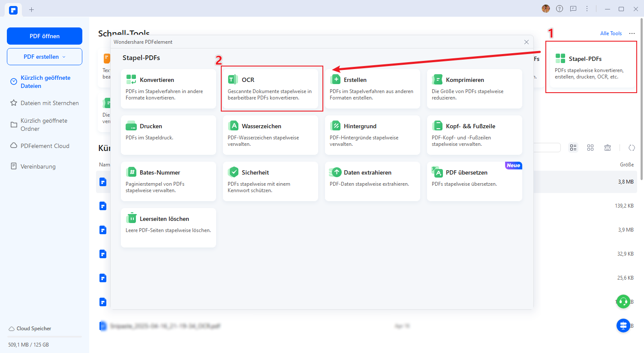Click the Stapel-PDFs quick tool card
This screenshot has height=353, width=644.
coord(592,68)
